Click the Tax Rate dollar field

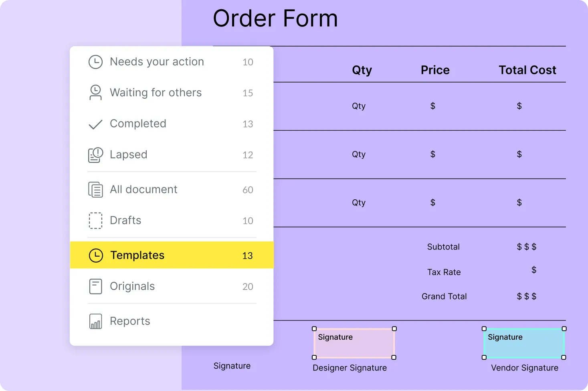point(533,270)
